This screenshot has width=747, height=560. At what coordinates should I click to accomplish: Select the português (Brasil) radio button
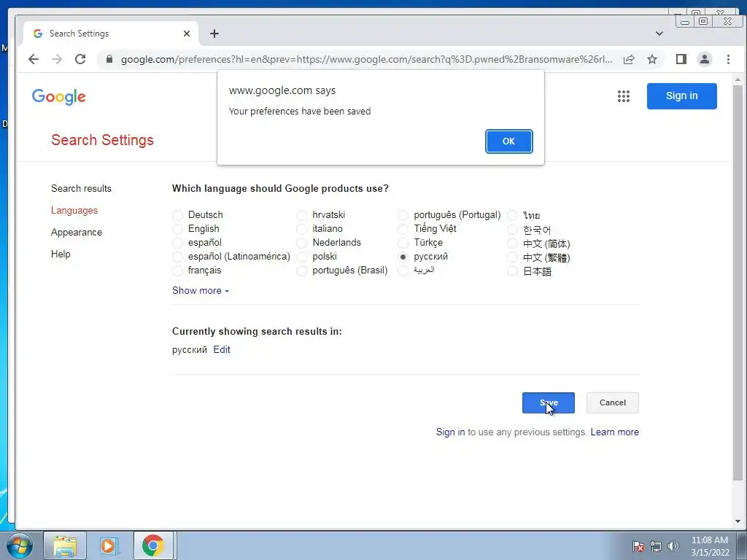pyautogui.click(x=301, y=271)
